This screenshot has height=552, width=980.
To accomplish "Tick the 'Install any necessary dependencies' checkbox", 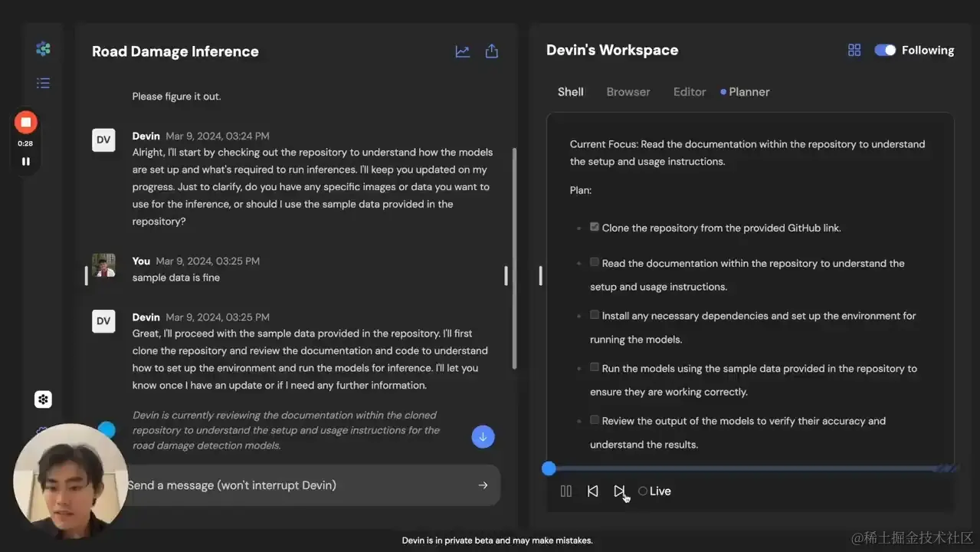I will point(595,315).
